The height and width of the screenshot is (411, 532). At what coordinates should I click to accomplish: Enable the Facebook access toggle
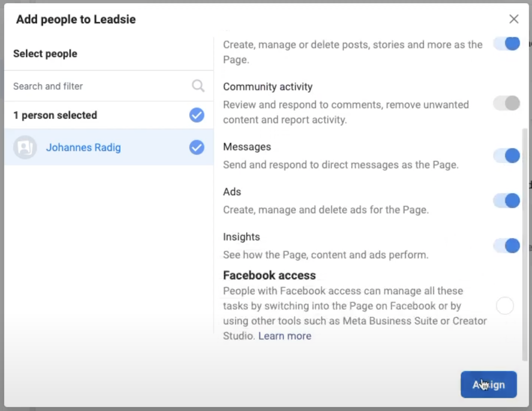[x=505, y=306]
